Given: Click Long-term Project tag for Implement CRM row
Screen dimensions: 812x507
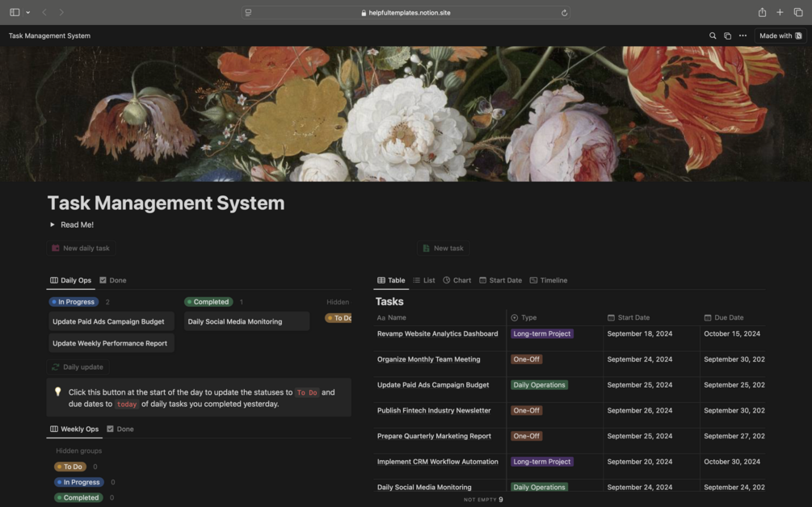Looking at the screenshot, I should (541, 462).
